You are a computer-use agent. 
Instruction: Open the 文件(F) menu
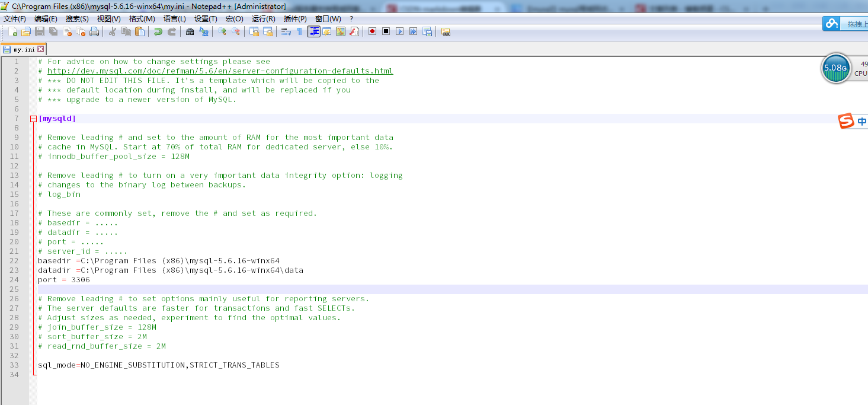(15, 19)
